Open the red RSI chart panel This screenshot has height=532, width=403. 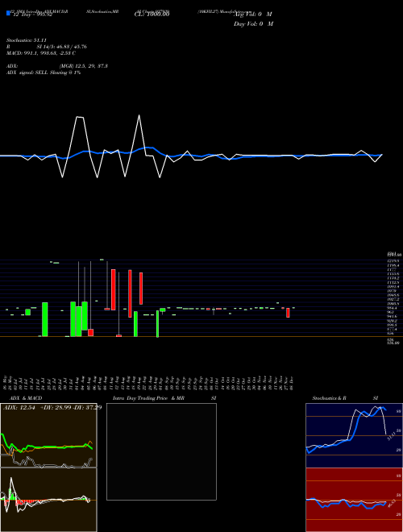pos(354,500)
